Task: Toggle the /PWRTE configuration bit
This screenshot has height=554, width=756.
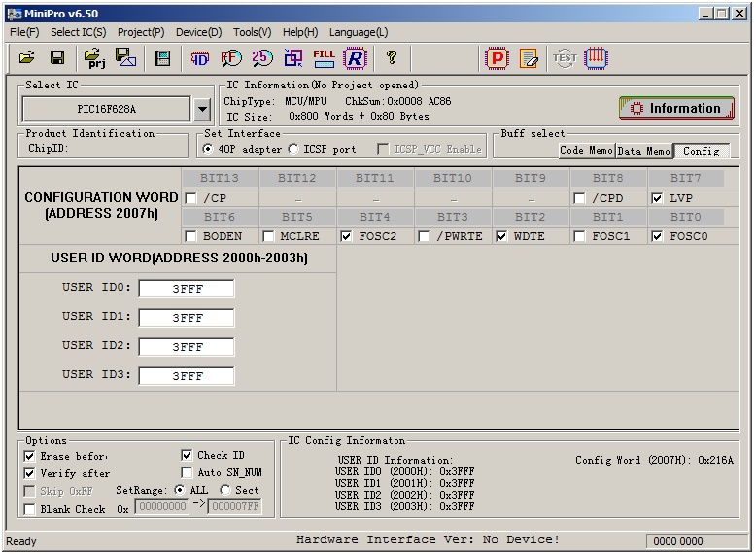Action: 425,236
